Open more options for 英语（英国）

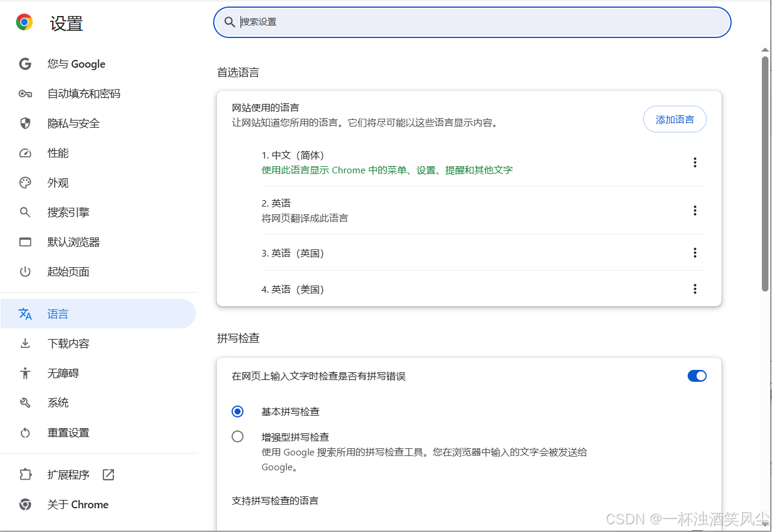click(695, 253)
